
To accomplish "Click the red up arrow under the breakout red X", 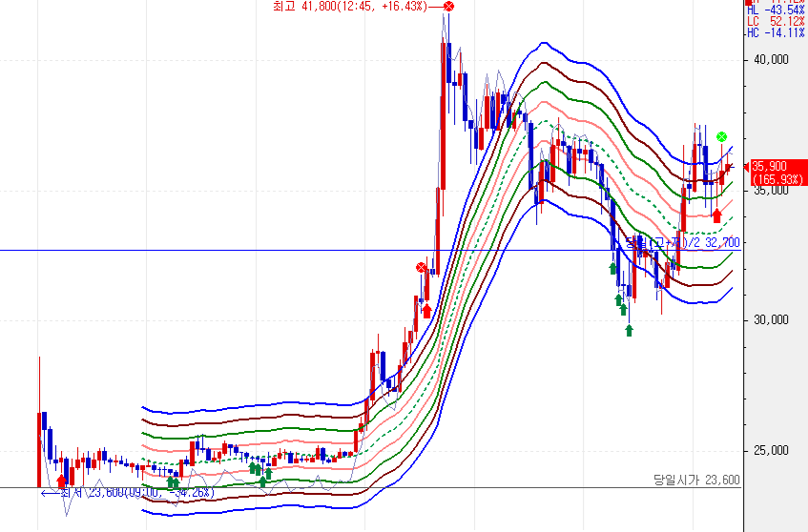I will [426, 311].
